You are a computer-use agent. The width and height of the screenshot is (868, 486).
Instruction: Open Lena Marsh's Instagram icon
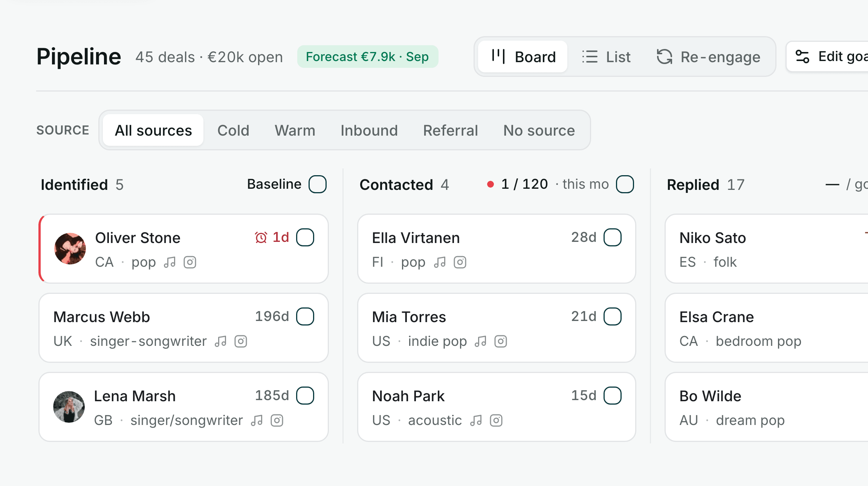pyautogui.click(x=277, y=420)
